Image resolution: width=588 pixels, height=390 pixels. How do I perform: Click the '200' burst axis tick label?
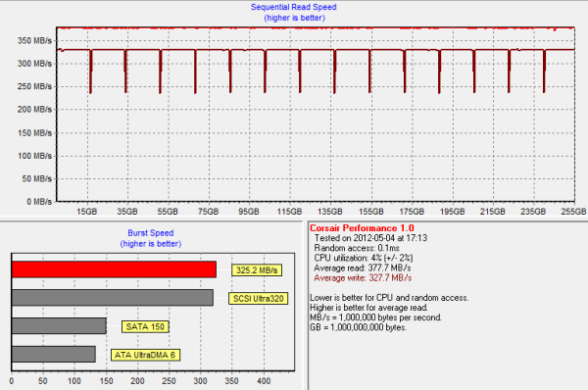[x=137, y=381]
